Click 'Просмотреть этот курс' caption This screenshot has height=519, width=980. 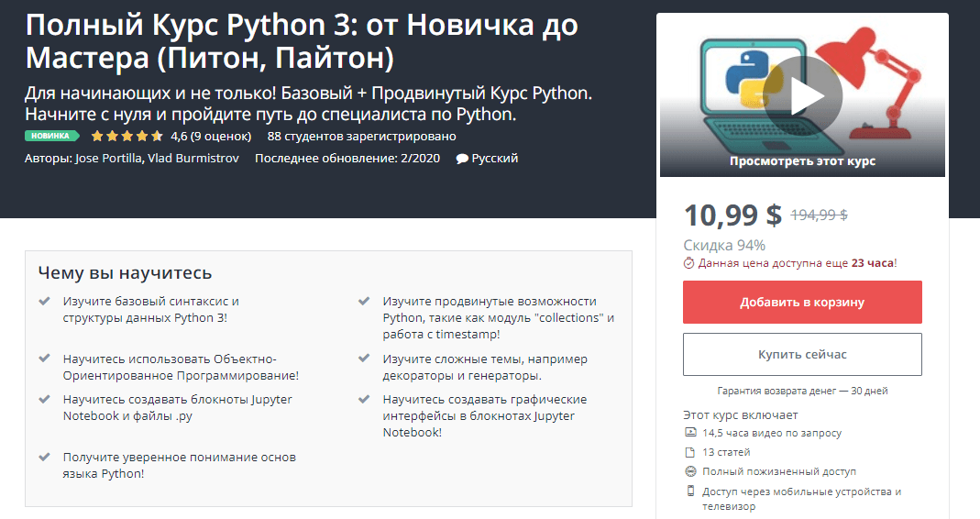tap(802, 161)
